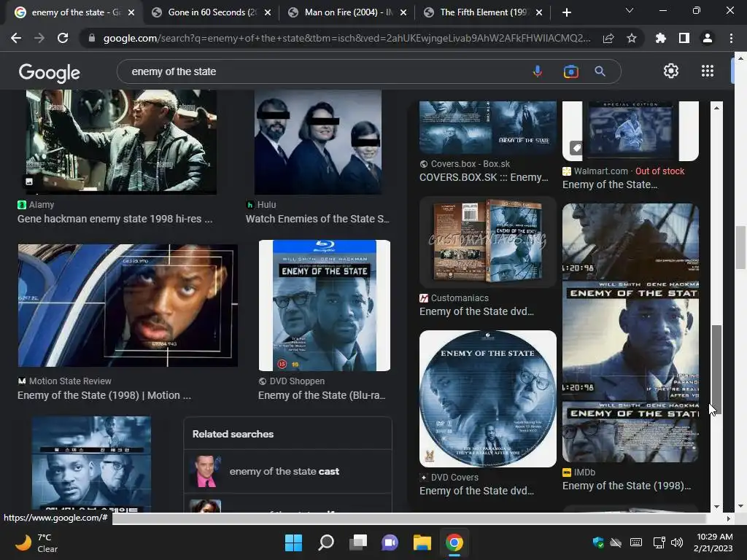
Task: Start voice search with the microphone
Action: [x=538, y=71]
